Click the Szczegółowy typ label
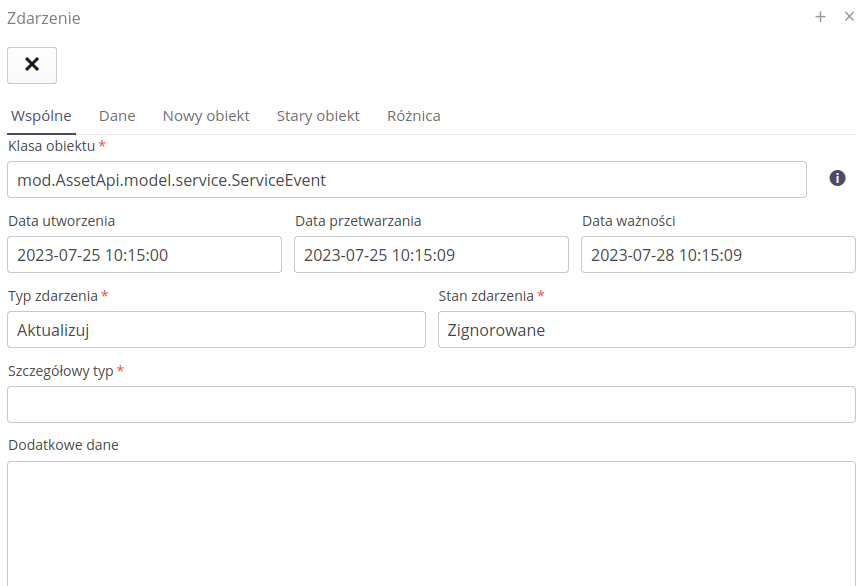The height and width of the screenshot is (586, 866). coord(61,371)
